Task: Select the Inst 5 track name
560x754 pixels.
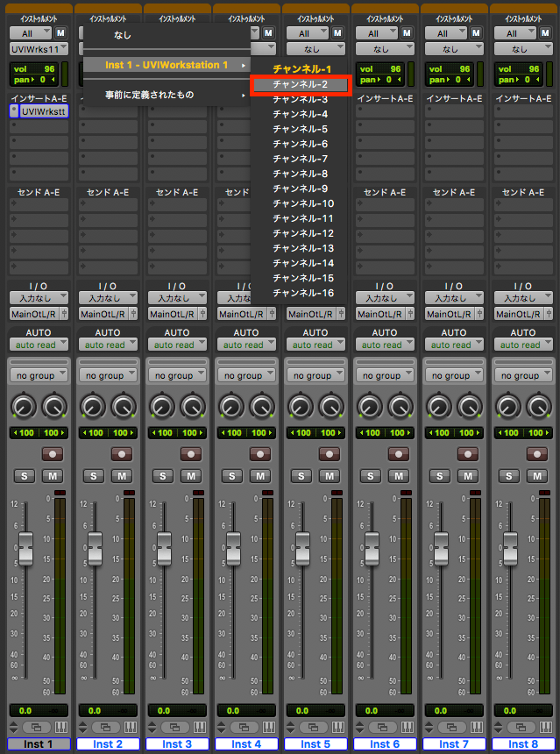Action: click(315, 744)
